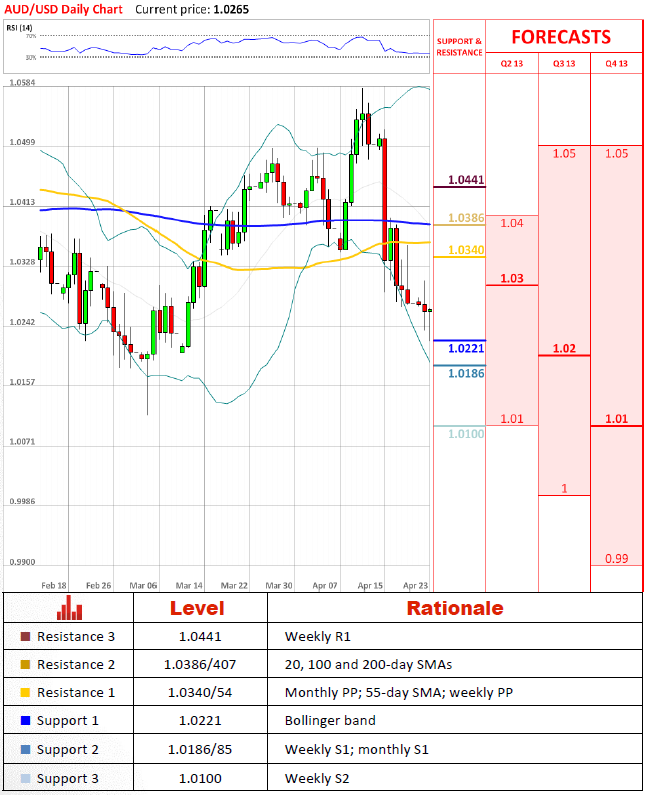648x795 pixels.
Task: Click the 1.0441 resistance level label
Action: click(466, 180)
